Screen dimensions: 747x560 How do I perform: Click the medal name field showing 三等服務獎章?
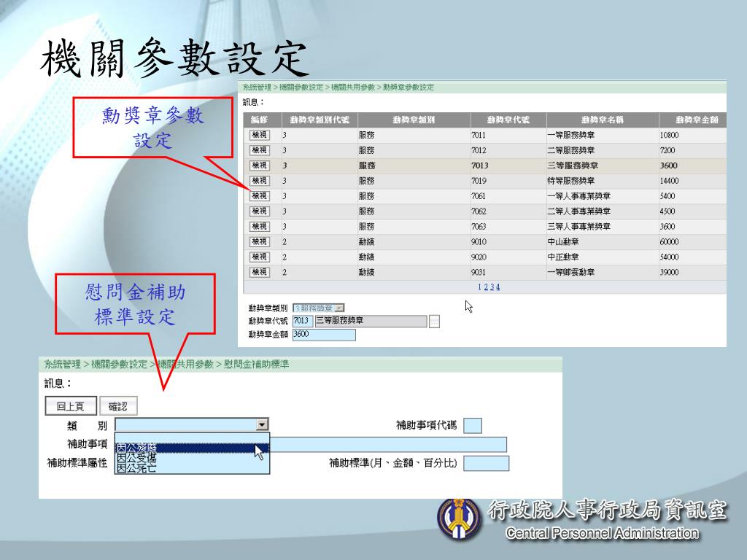[371, 321]
